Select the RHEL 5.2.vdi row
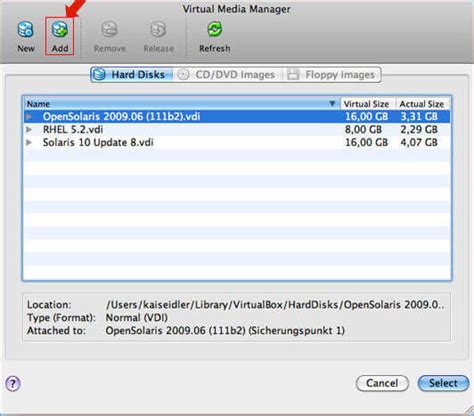The height and width of the screenshot is (416, 474). click(x=237, y=129)
